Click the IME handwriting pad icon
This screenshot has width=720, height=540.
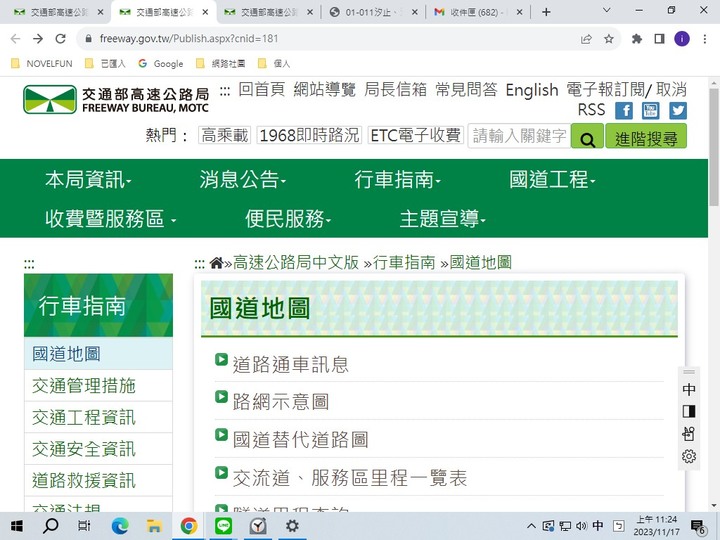[689, 433]
